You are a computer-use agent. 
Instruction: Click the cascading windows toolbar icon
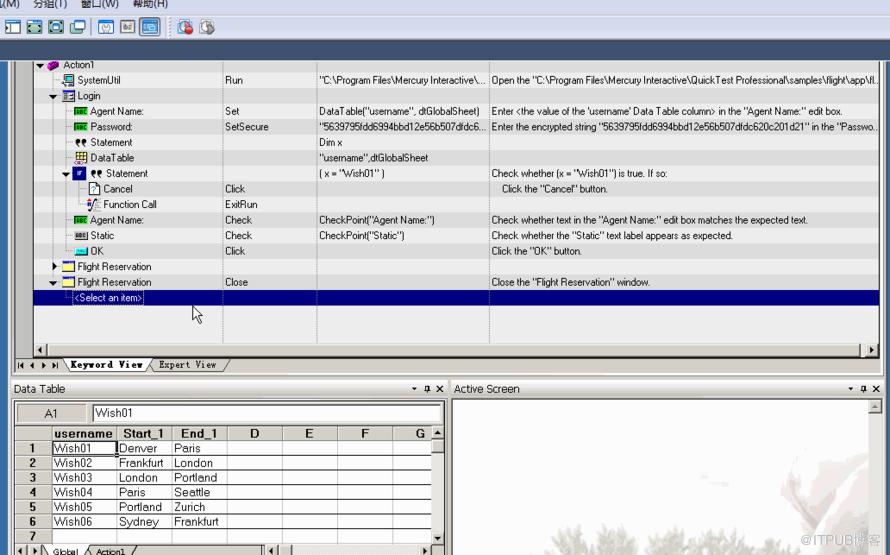pos(77,27)
